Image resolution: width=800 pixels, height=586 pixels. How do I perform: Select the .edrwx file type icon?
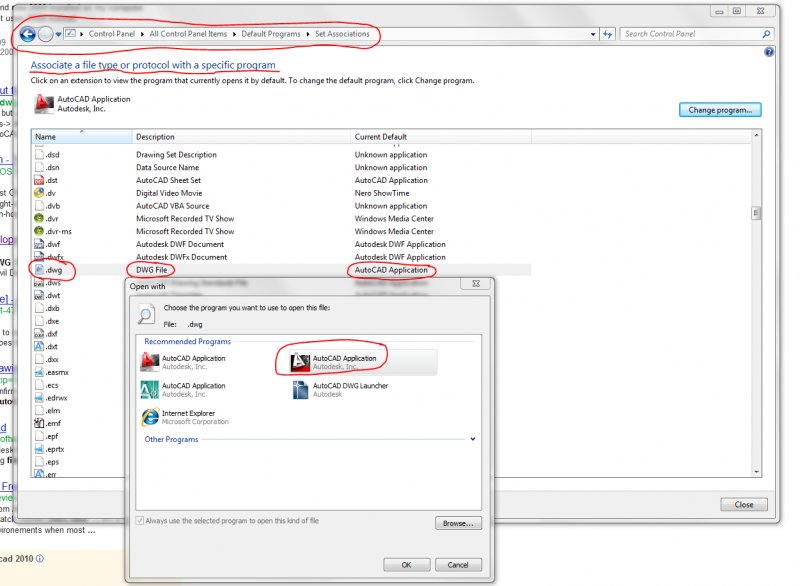(39, 398)
